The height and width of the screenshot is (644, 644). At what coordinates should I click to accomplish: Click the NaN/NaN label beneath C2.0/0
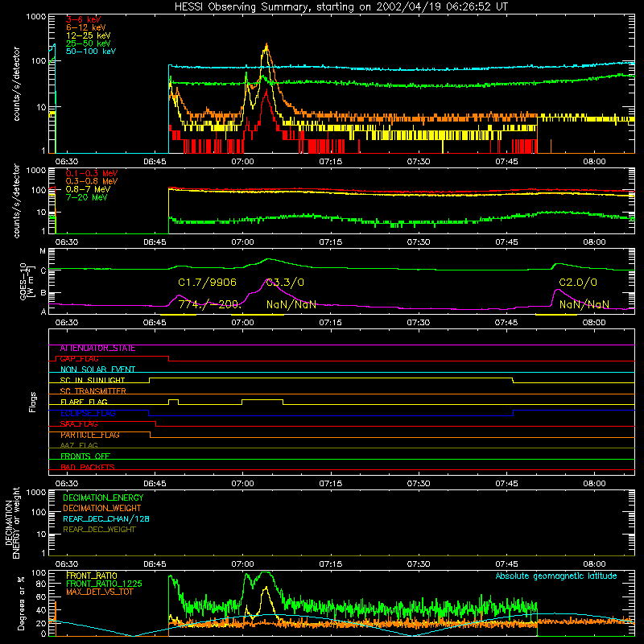(x=584, y=304)
